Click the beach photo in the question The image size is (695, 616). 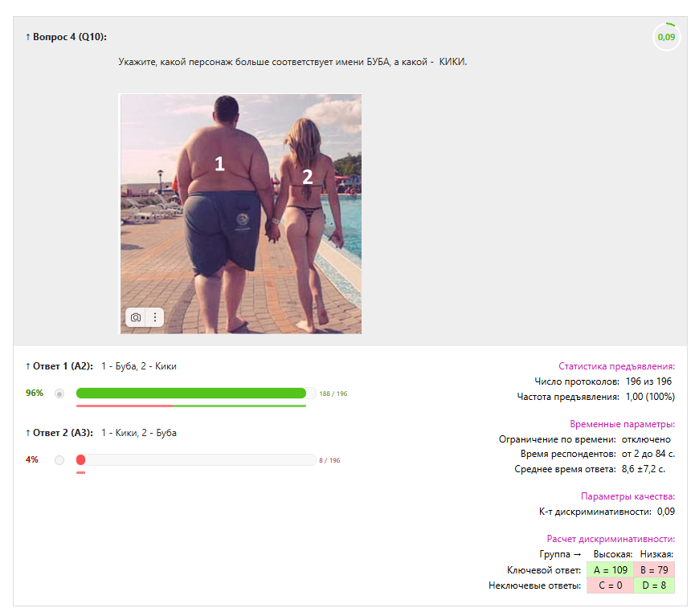click(x=241, y=214)
